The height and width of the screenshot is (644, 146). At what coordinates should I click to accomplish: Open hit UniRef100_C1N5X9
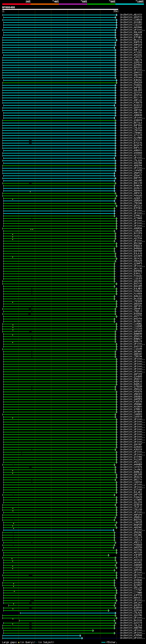(x=131, y=20)
